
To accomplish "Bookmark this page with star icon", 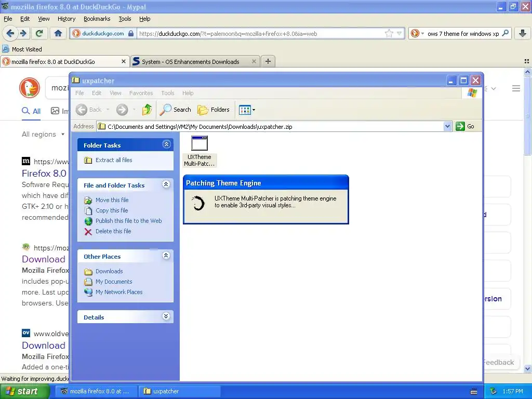I will 389,33.
